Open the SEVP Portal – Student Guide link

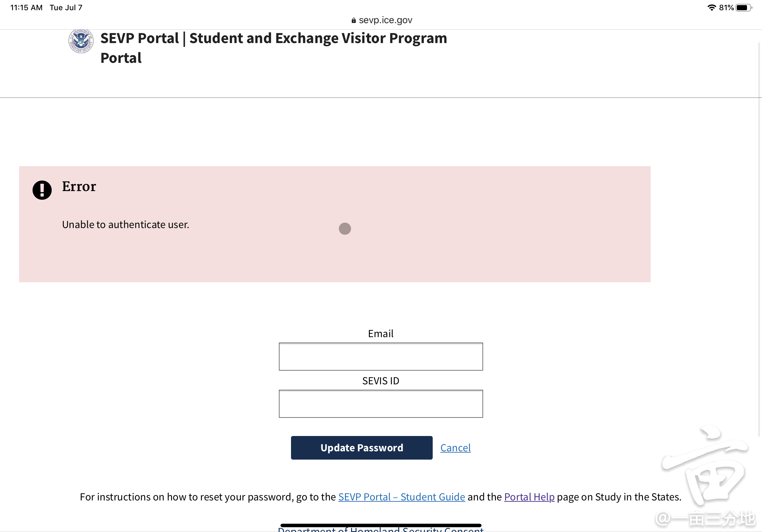point(401,497)
